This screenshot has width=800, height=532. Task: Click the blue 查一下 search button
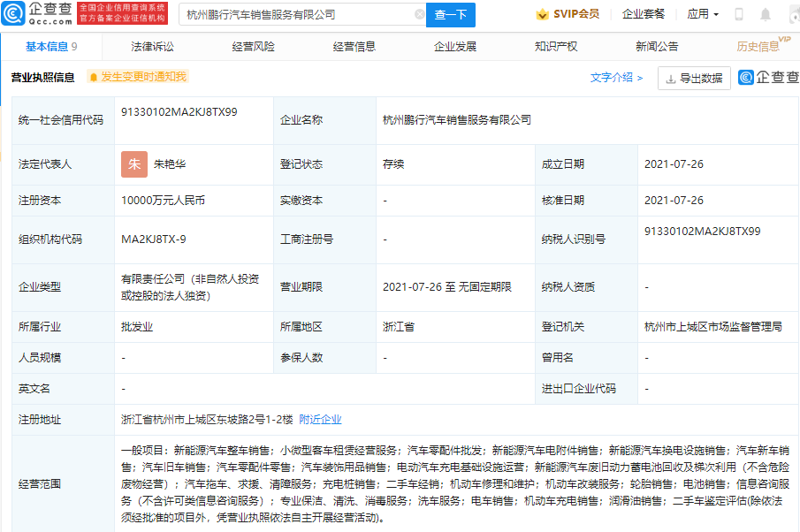coord(451,15)
